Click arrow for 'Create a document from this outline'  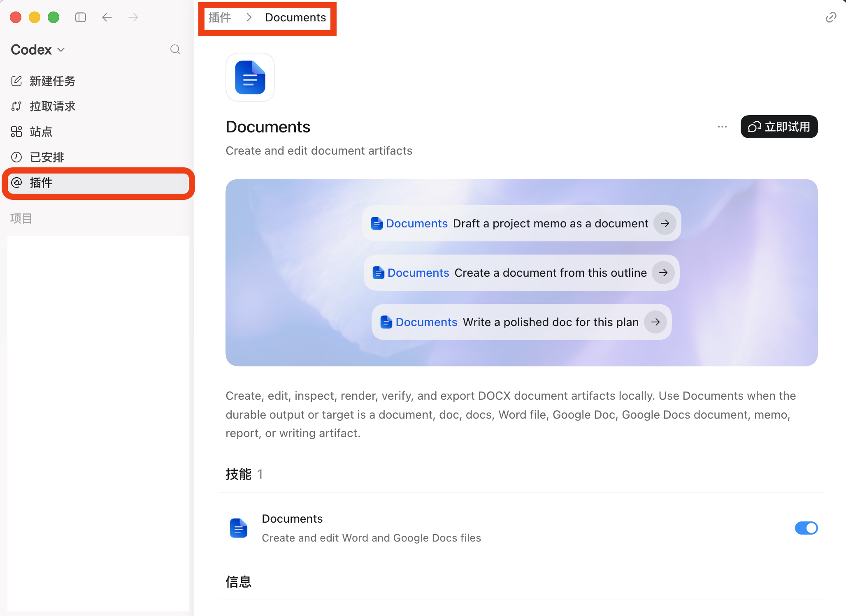click(x=663, y=273)
